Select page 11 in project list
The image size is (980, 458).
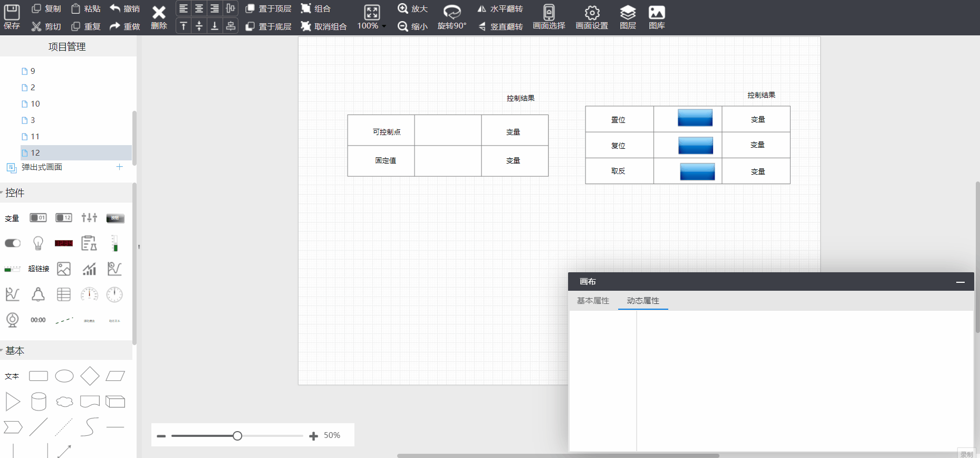click(x=35, y=136)
